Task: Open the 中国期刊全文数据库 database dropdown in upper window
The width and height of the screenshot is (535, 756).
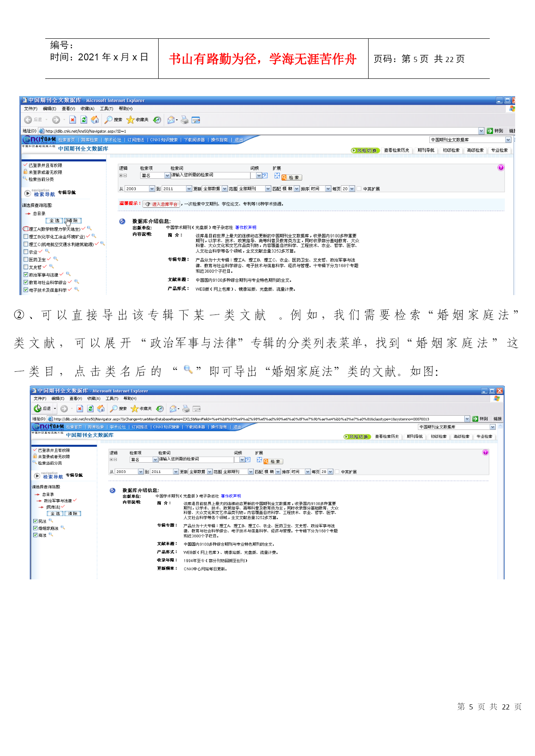Action: (x=508, y=140)
